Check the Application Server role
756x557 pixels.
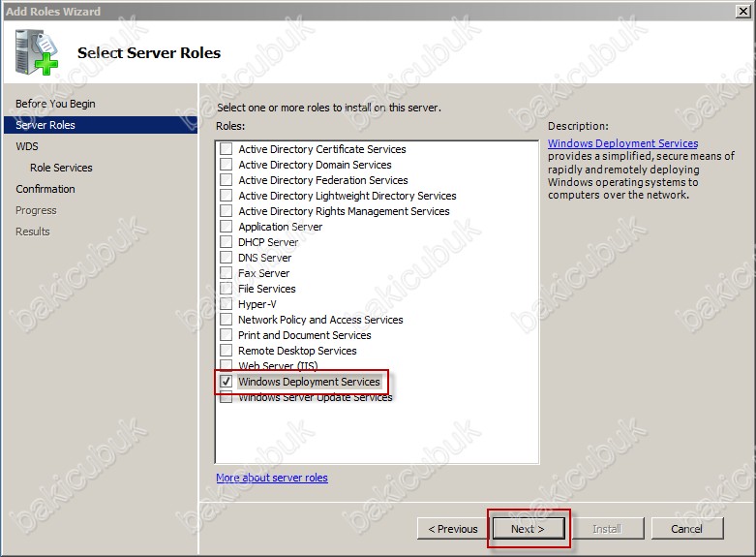[x=226, y=226]
